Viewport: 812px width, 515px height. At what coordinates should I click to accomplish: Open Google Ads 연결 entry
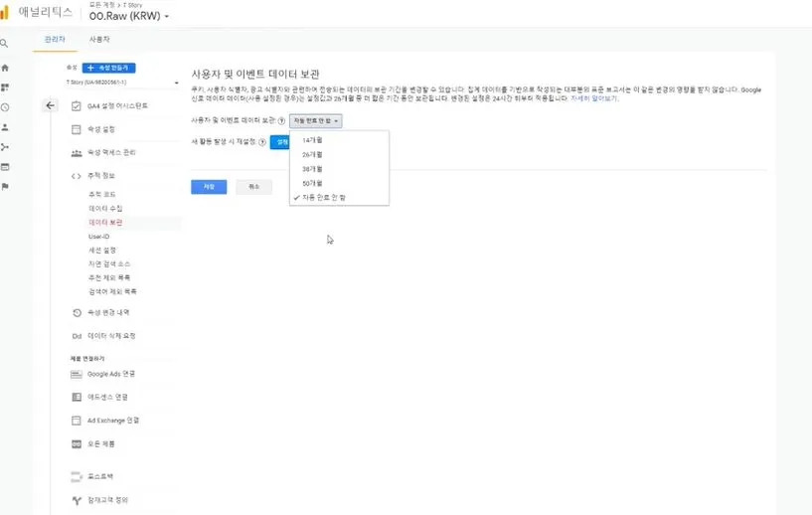(x=111, y=374)
